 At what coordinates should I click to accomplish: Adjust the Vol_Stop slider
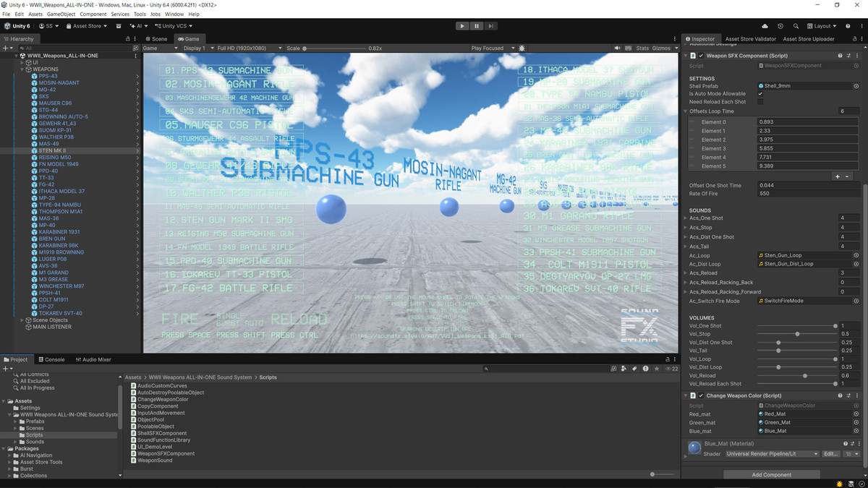797,334
